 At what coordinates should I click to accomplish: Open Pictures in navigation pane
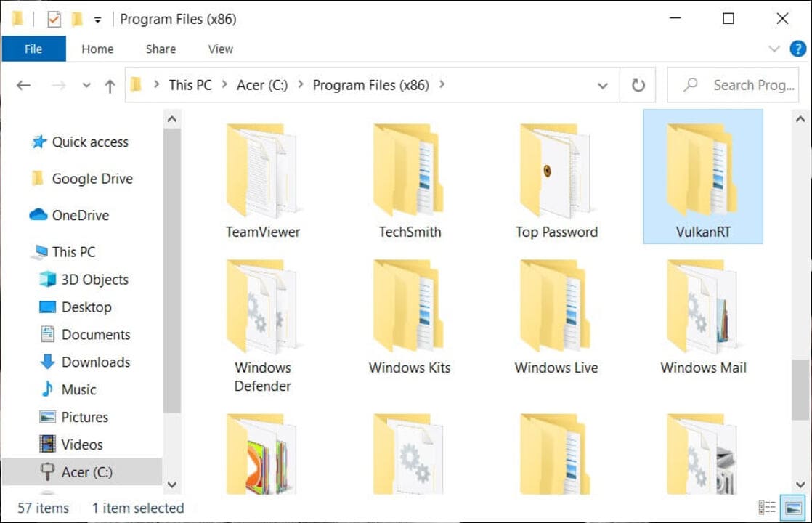pyautogui.click(x=74, y=417)
